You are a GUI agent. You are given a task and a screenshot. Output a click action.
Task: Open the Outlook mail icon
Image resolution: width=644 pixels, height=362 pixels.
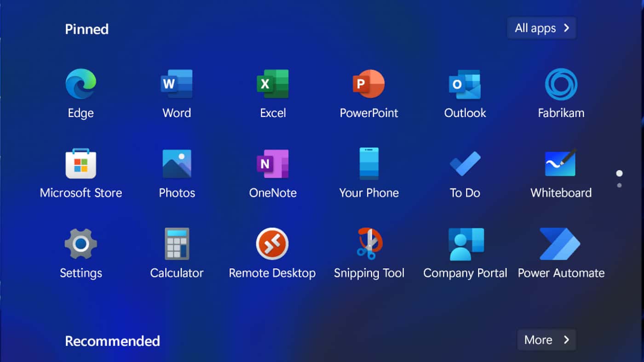[465, 84]
